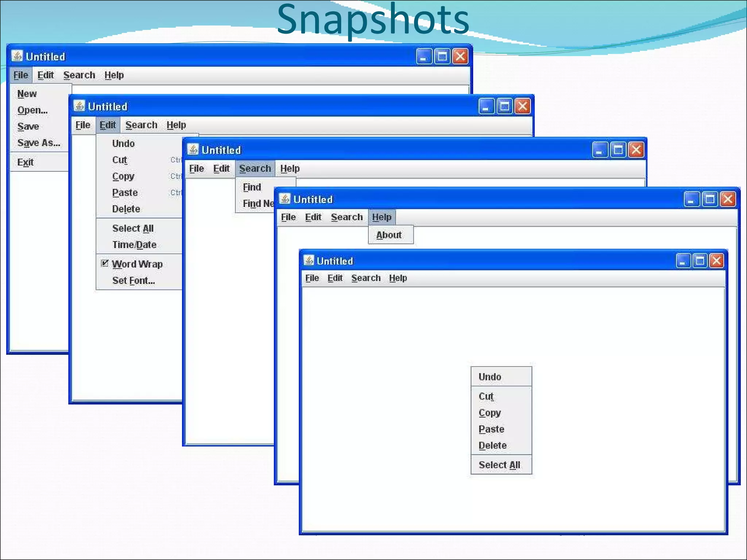Close the window showing the Search menu
Image resolution: width=747 pixels, height=560 pixels.
[x=636, y=150]
